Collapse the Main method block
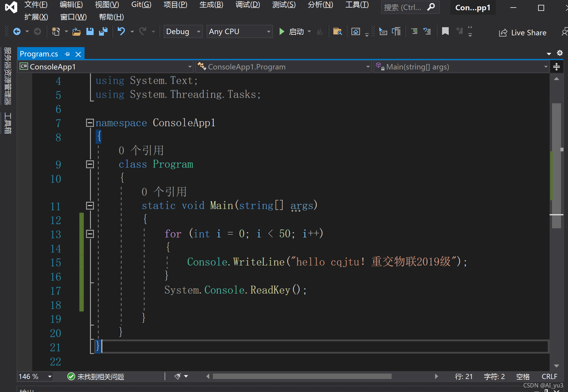 [90, 206]
